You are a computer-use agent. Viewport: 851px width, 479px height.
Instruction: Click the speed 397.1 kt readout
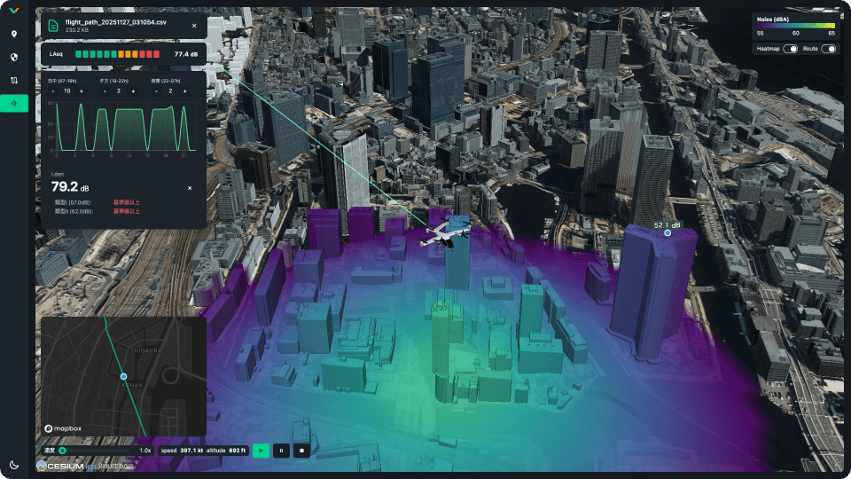point(182,450)
